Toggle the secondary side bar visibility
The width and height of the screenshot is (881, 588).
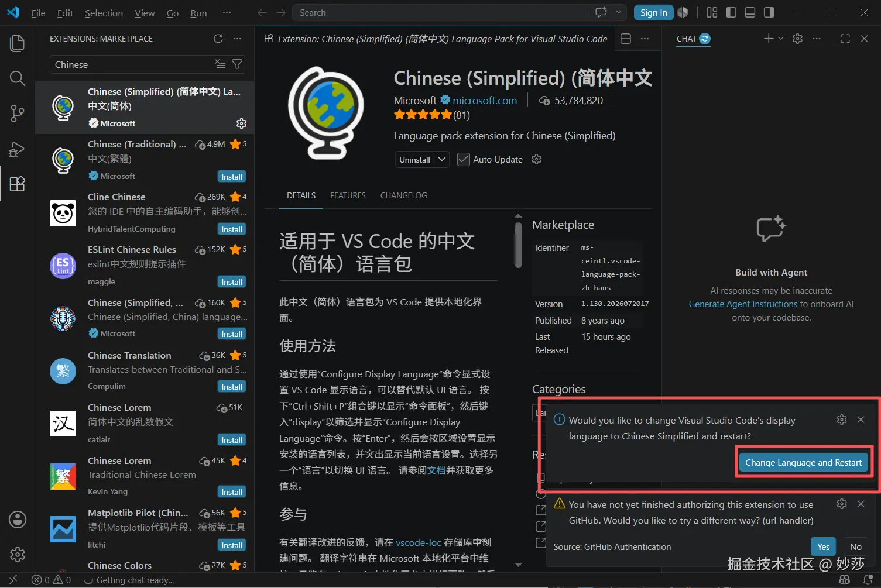[x=769, y=13]
